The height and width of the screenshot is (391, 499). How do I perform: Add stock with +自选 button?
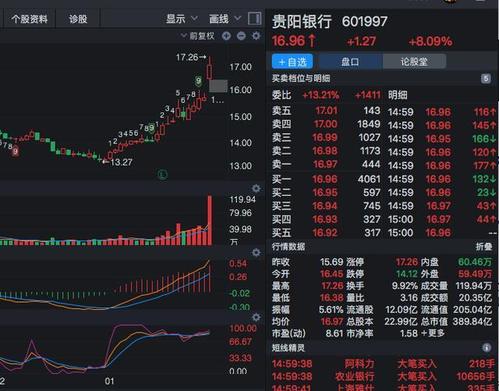point(292,61)
